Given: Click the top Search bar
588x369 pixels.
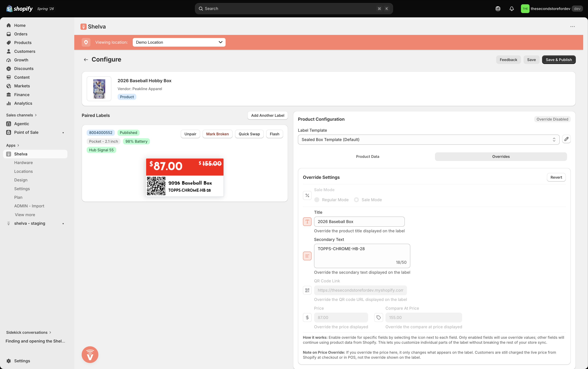Looking at the screenshot, I should tap(294, 9).
